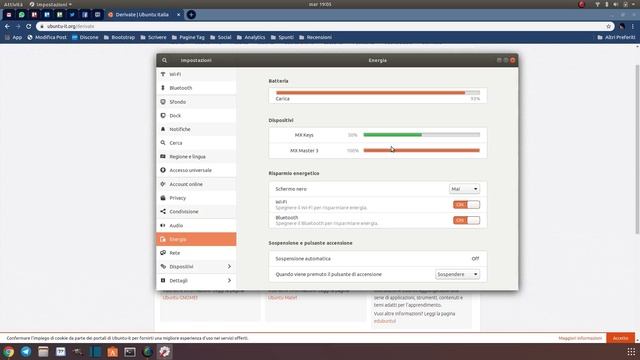Click the Condivisione share icon

coord(163,211)
